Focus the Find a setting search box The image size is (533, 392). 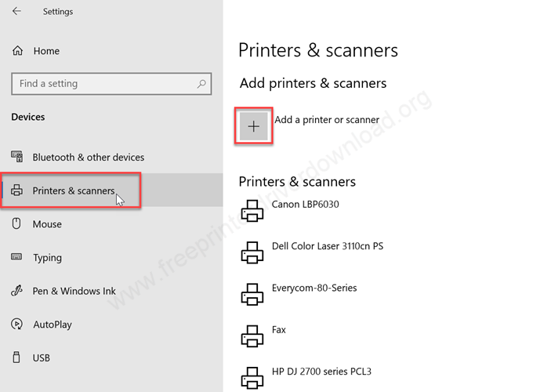[x=111, y=84]
